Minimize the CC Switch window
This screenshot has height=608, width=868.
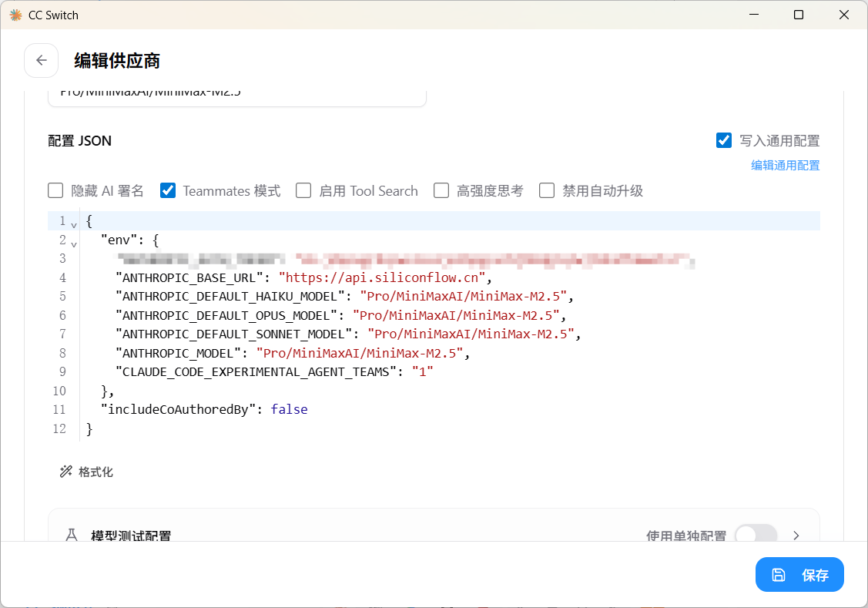[x=753, y=15]
